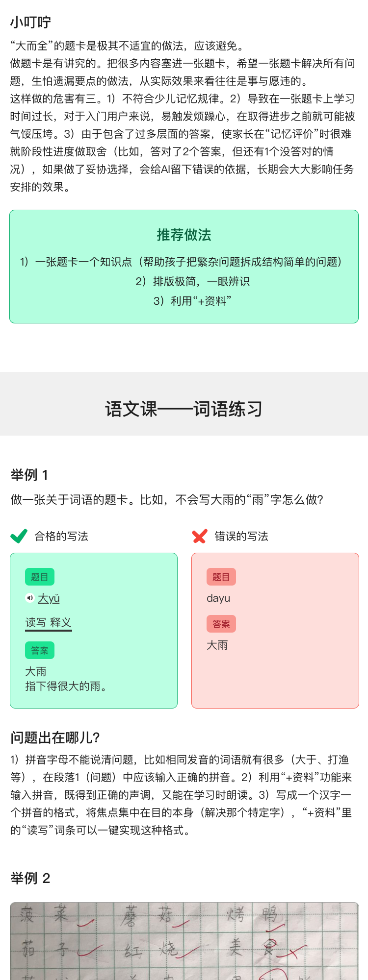This screenshot has height=980, width=368.
Task: Click the 合格的写法 label
Action: point(61,537)
